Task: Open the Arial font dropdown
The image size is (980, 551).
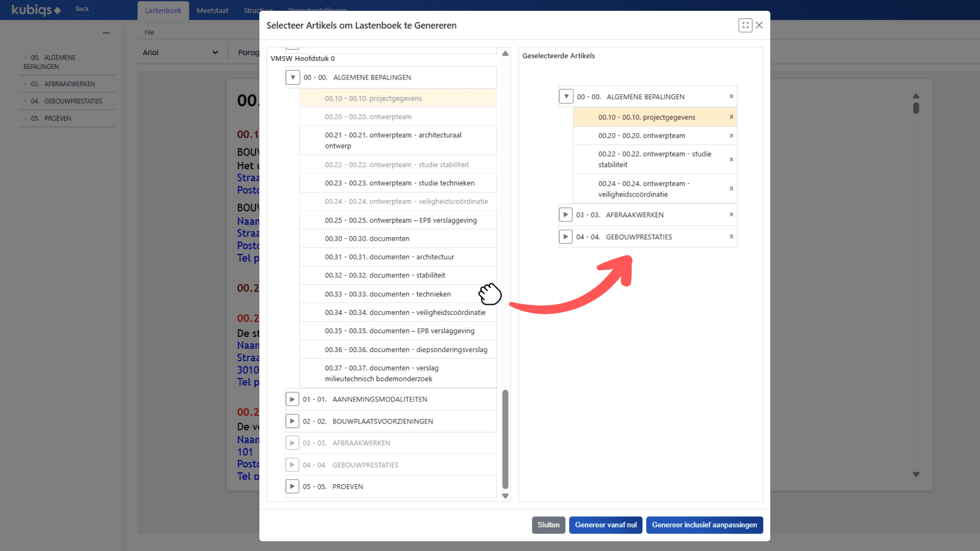Action: 180,53
